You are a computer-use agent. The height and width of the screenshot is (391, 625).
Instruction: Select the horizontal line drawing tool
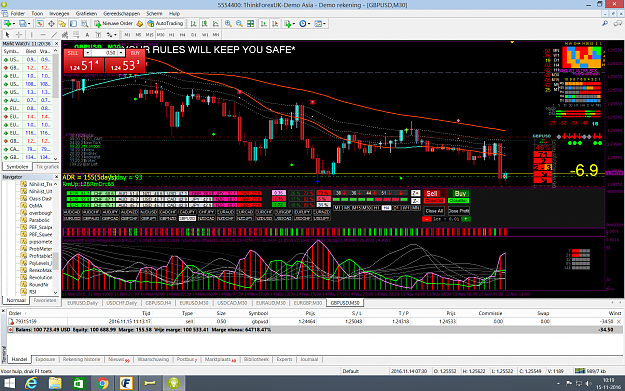pos(43,35)
